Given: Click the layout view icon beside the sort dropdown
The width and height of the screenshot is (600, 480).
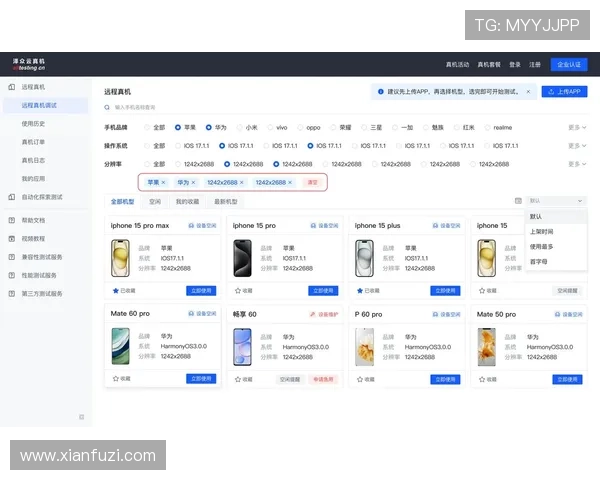Looking at the screenshot, I should click(x=518, y=201).
